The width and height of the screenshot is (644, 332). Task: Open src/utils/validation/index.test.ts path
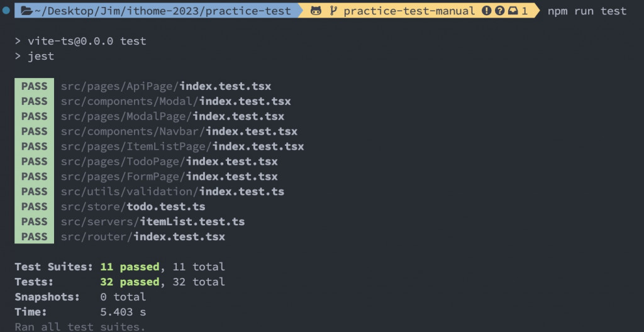(172, 192)
